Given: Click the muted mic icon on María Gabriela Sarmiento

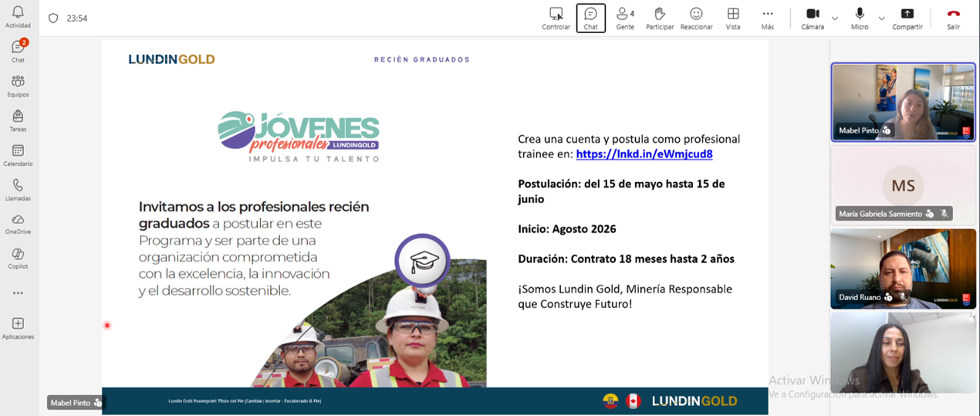Looking at the screenshot, I should pos(944,214).
